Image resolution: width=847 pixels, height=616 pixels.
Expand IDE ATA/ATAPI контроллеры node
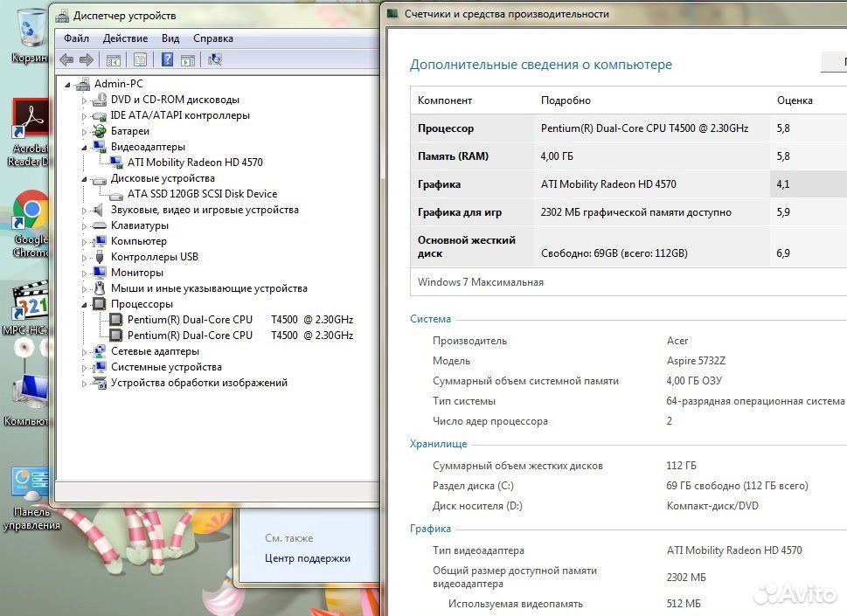pos(84,116)
